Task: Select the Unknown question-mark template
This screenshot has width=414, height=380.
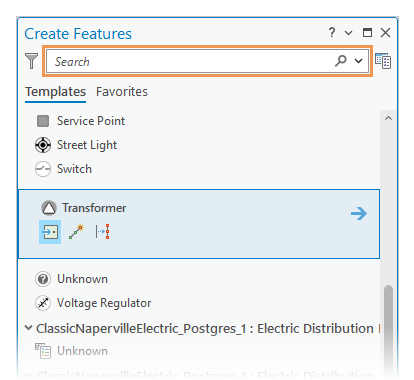Action: (x=72, y=279)
